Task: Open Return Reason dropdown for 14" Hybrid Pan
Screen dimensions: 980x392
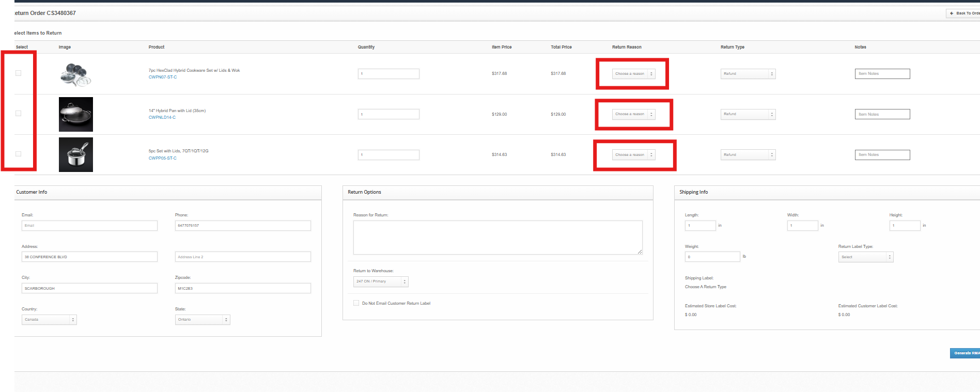Action: click(634, 114)
